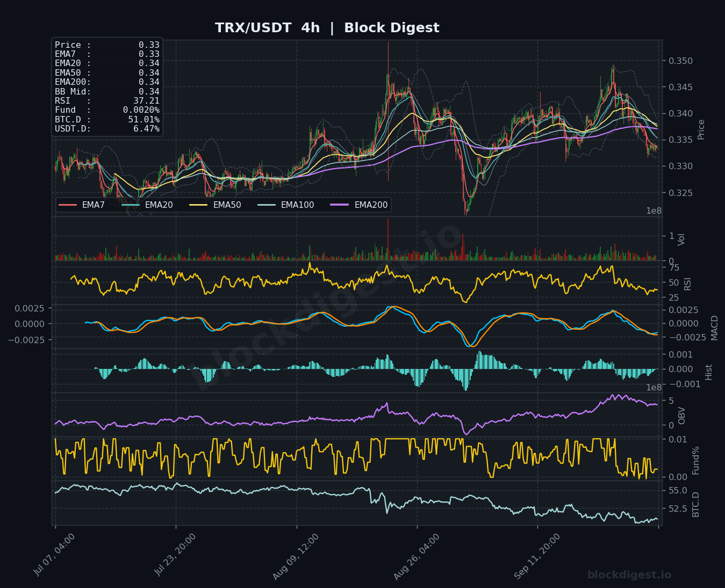Viewport: 725px width, 588px height.
Task: Click the BB Mid row in the info box
Action: tap(107, 91)
